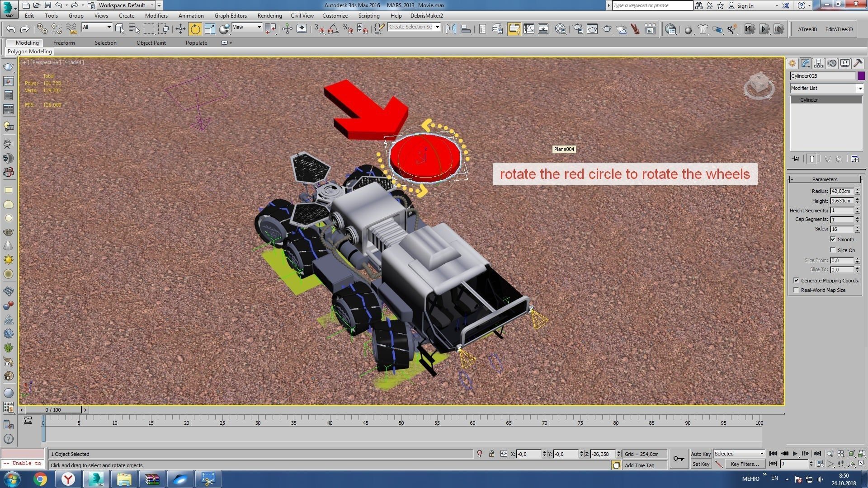The height and width of the screenshot is (488, 868).
Task: Click the purple object color swatch
Action: click(x=861, y=76)
